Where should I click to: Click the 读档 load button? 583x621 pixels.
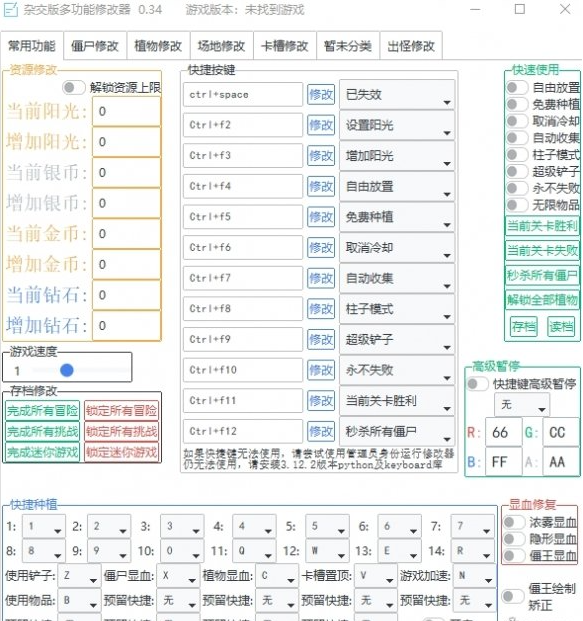(560, 326)
